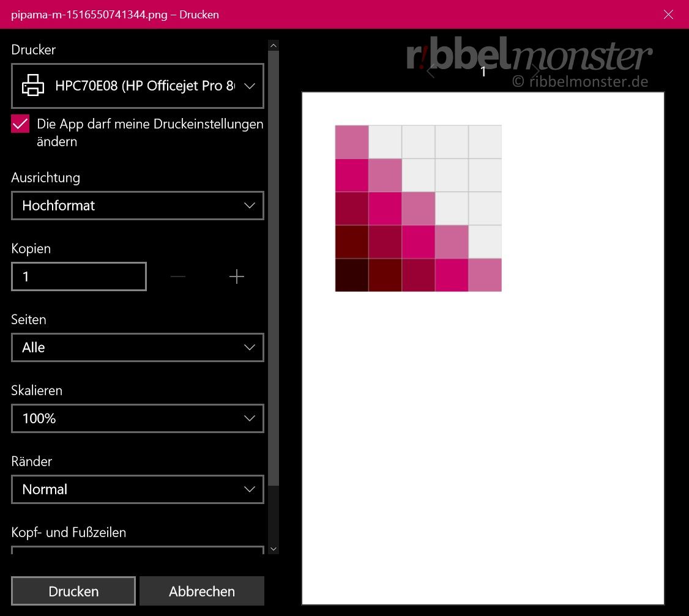Click the settings panel scroll-up arrow
Viewport: 689px width, 616px height.
click(x=274, y=46)
